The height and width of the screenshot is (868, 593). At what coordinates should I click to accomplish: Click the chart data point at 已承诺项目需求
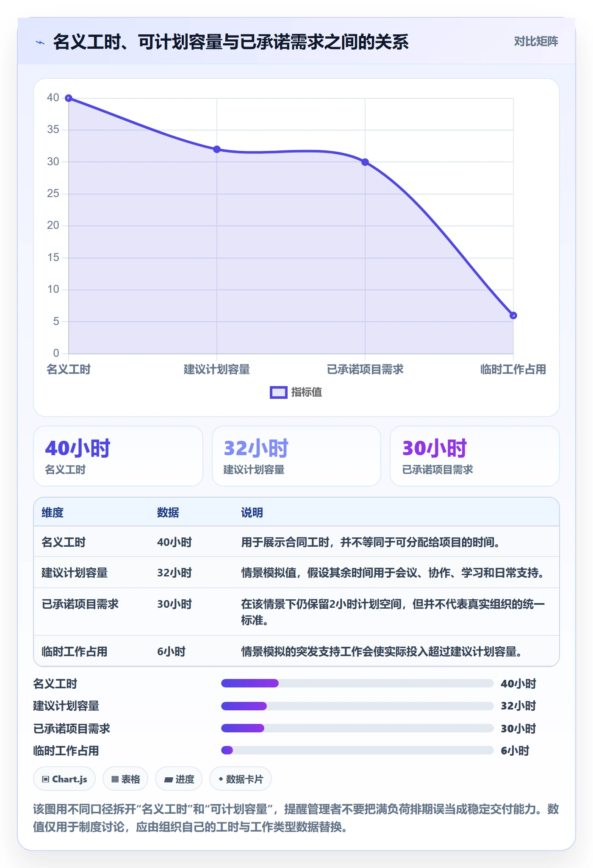365,162
